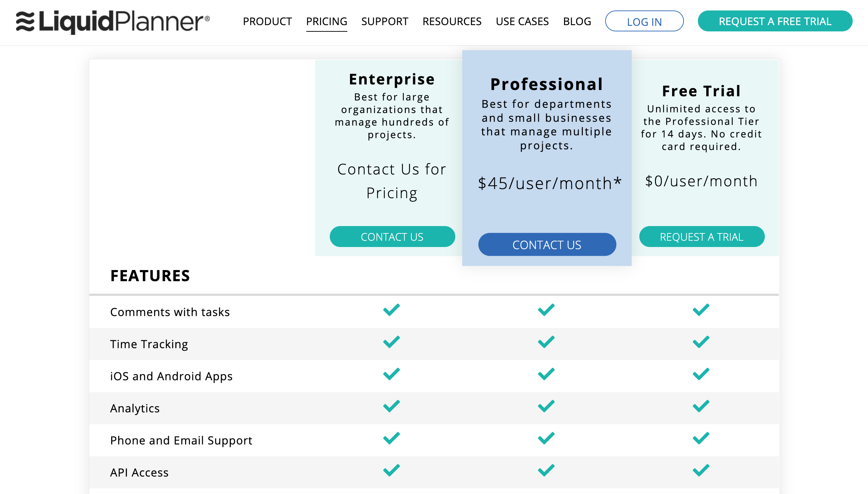Click the Enterprise plan heading
This screenshot has width=868, height=494.
click(x=392, y=80)
